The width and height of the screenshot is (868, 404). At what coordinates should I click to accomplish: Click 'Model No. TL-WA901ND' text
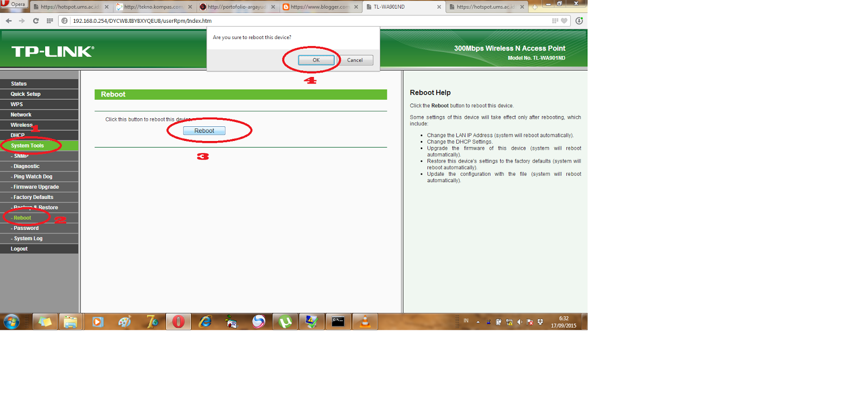coord(537,58)
